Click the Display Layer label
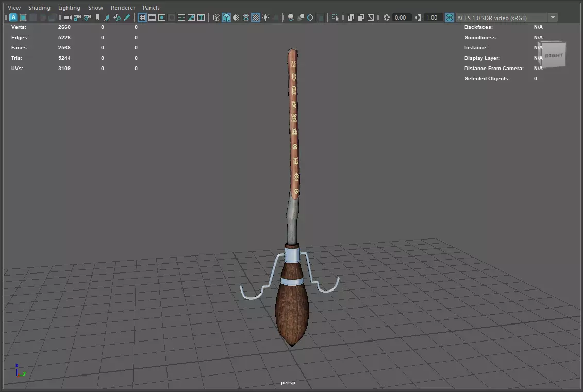583x392 pixels. [482, 58]
